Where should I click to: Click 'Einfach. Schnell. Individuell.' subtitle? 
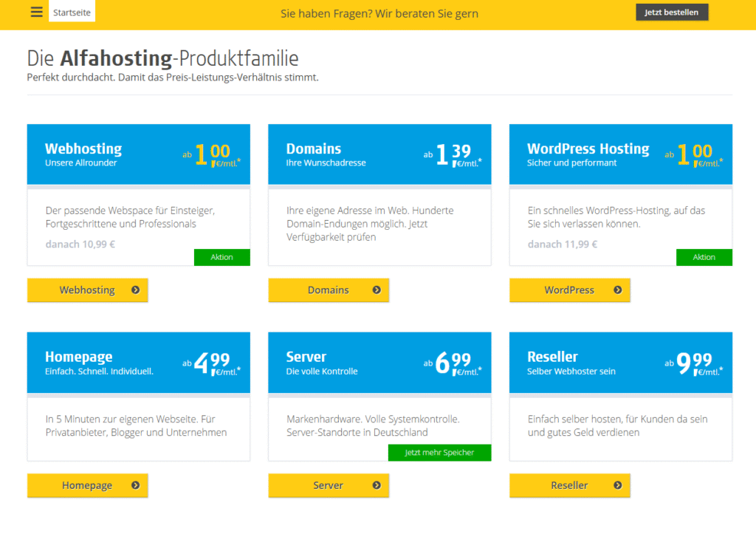[x=99, y=371]
